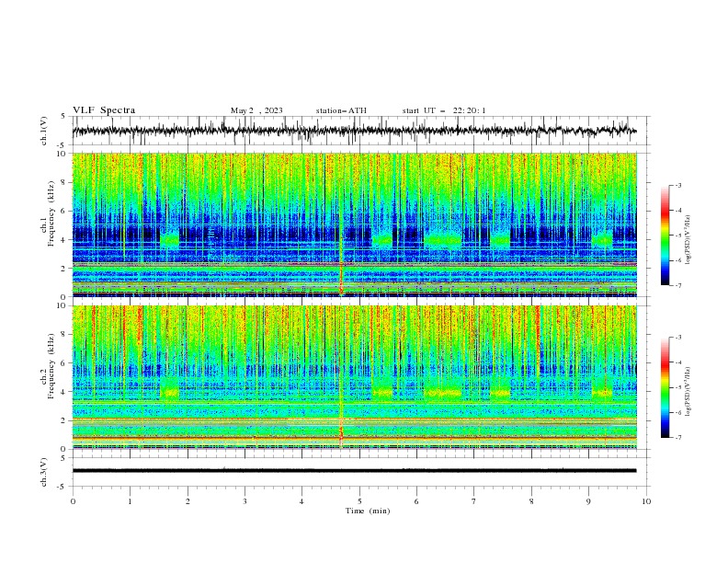Click the ch.2 frequency axis "8" tick label

(64, 335)
